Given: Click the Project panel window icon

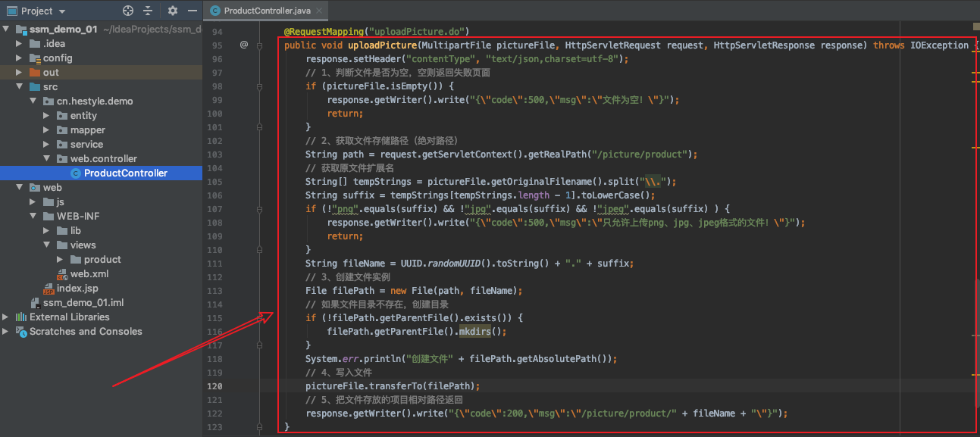Looking at the screenshot, I should [x=11, y=11].
